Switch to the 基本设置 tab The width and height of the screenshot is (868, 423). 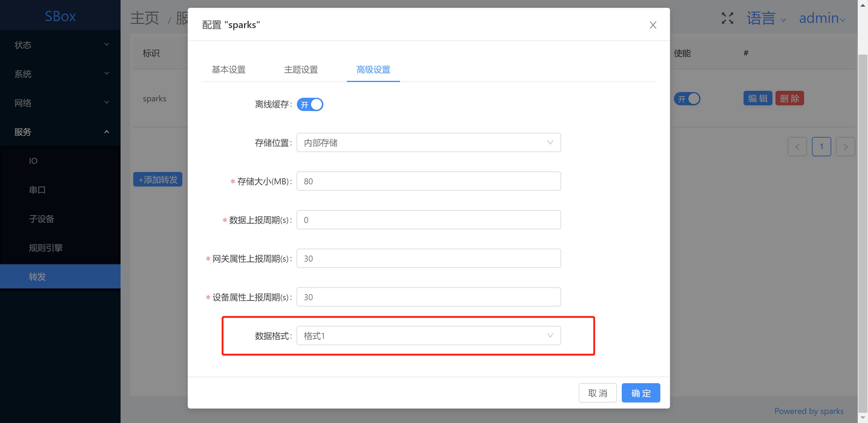click(228, 70)
